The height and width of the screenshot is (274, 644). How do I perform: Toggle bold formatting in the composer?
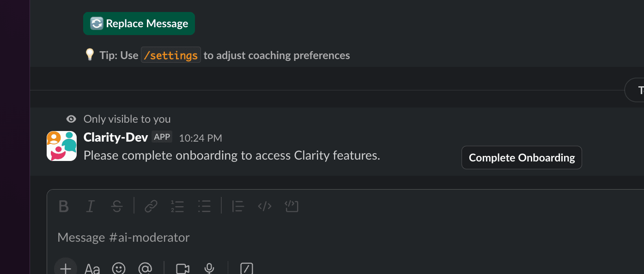click(x=63, y=206)
